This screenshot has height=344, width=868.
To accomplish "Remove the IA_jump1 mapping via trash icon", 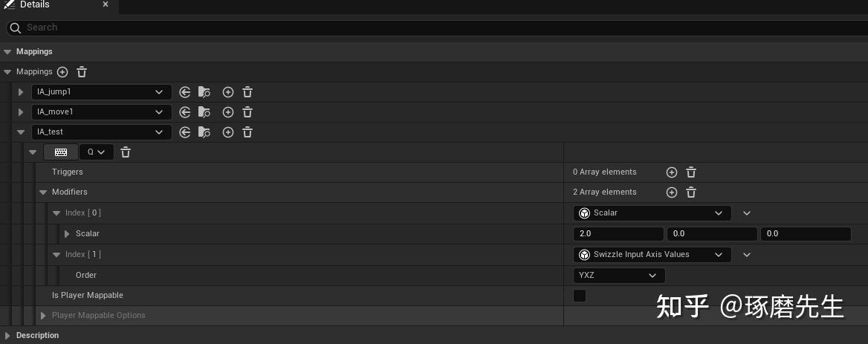I will tap(247, 92).
